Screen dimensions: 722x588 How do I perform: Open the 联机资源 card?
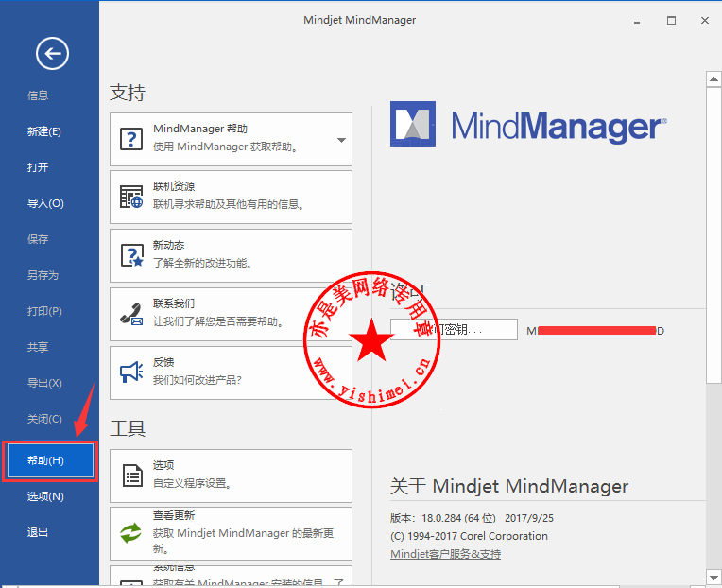pyautogui.click(x=231, y=197)
